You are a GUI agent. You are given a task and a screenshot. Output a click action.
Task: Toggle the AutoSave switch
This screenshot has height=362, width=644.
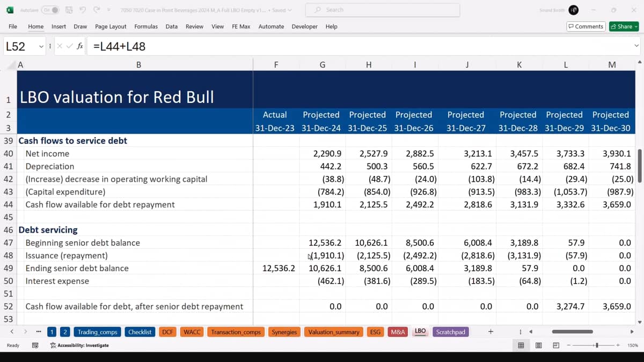(x=50, y=10)
